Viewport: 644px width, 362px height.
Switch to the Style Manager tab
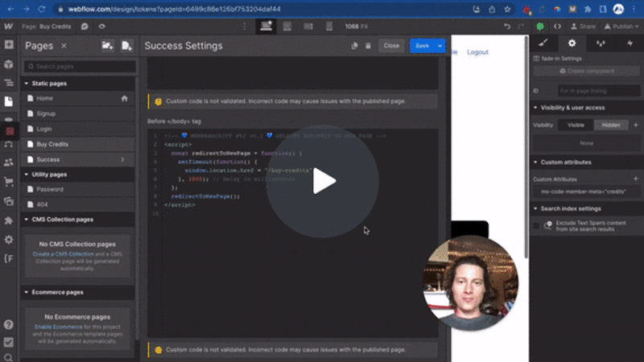point(601,43)
